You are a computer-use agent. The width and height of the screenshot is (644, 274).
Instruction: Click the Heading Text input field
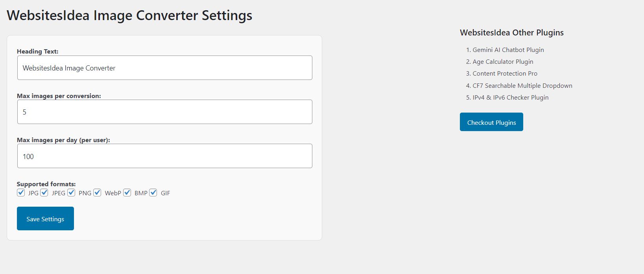pyautogui.click(x=164, y=68)
